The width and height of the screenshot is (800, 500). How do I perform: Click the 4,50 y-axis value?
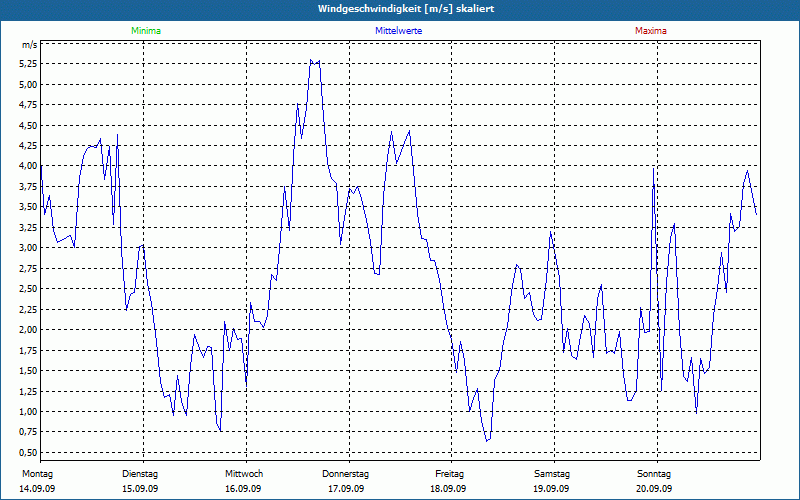coord(30,125)
